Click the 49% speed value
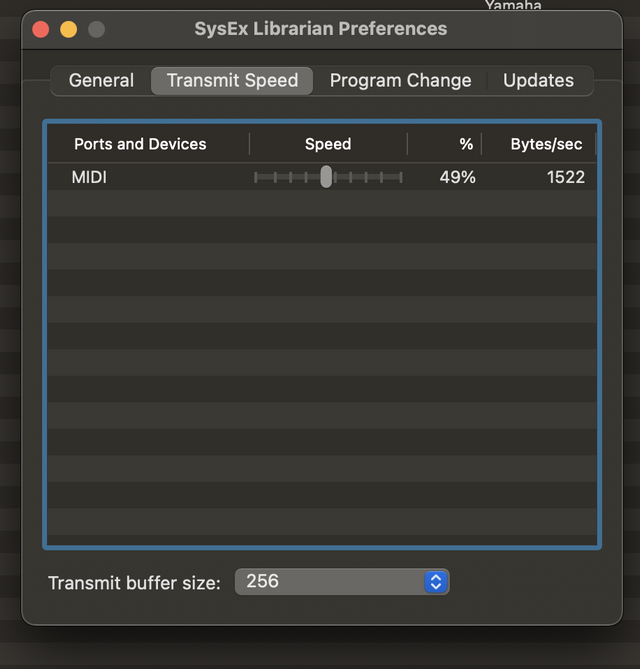Viewport: 640px width, 669px height. tap(457, 177)
